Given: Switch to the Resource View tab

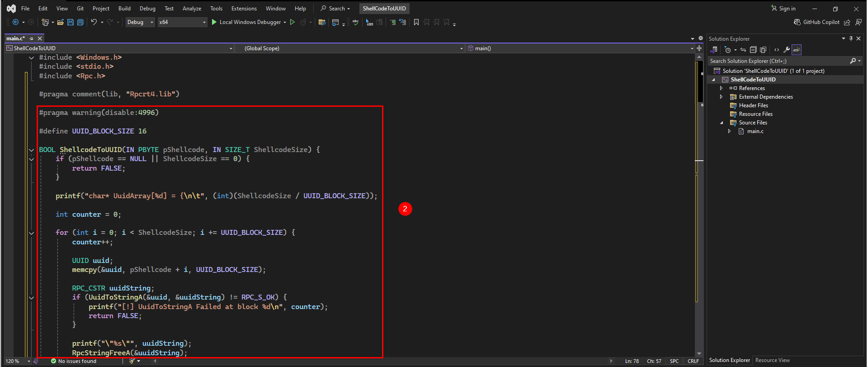Looking at the screenshot, I should click(x=772, y=360).
